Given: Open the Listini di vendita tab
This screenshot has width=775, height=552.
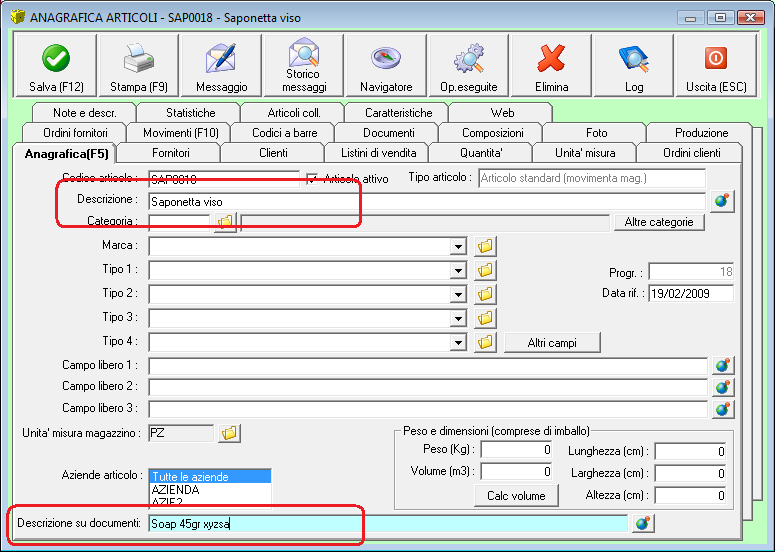Looking at the screenshot, I should (x=378, y=153).
